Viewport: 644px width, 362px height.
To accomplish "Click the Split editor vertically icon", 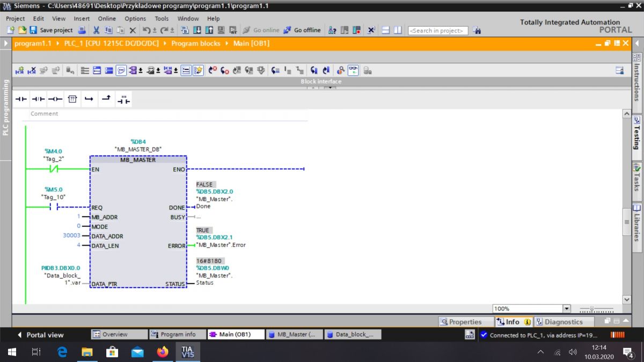I will tap(398, 31).
